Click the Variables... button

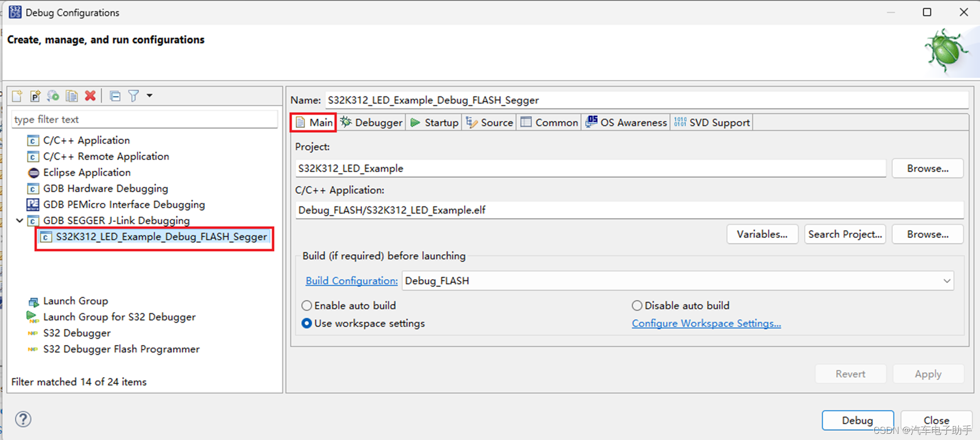coord(762,234)
